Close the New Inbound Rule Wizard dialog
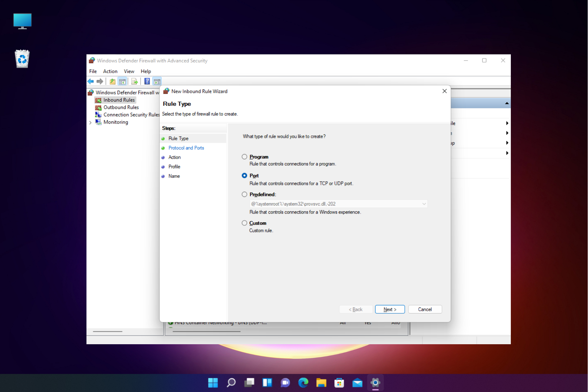588x392 pixels. [x=445, y=91]
